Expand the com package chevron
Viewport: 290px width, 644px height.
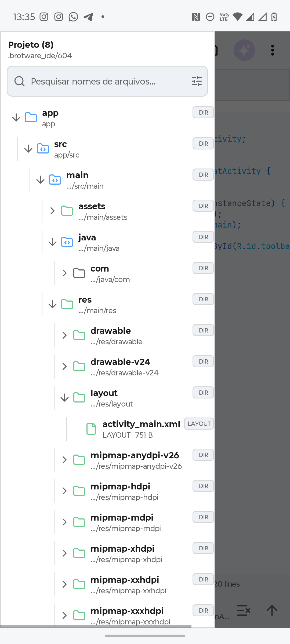click(64, 273)
